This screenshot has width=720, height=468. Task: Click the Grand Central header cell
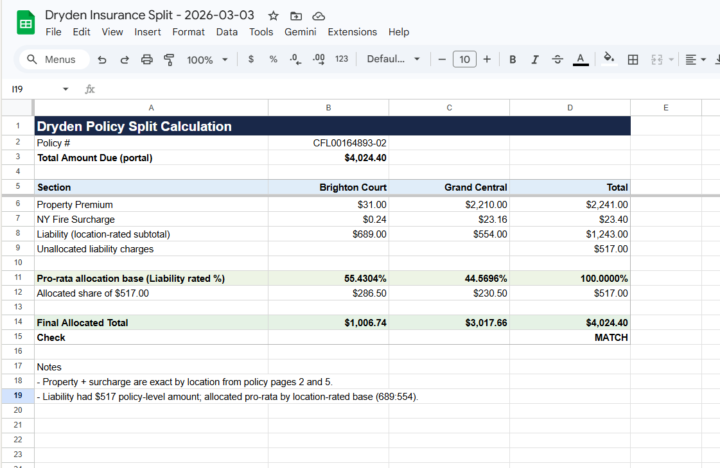pyautogui.click(x=449, y=187)
